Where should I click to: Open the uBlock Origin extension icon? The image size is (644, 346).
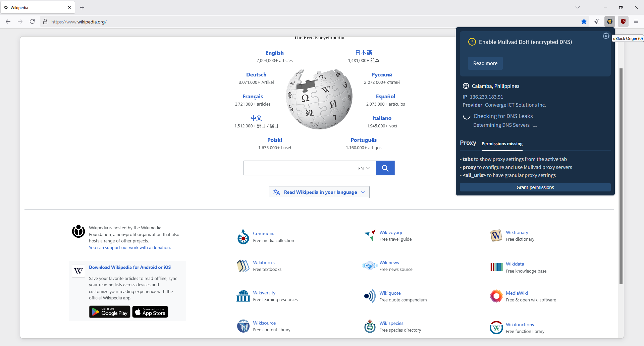(x=623, y=21)
